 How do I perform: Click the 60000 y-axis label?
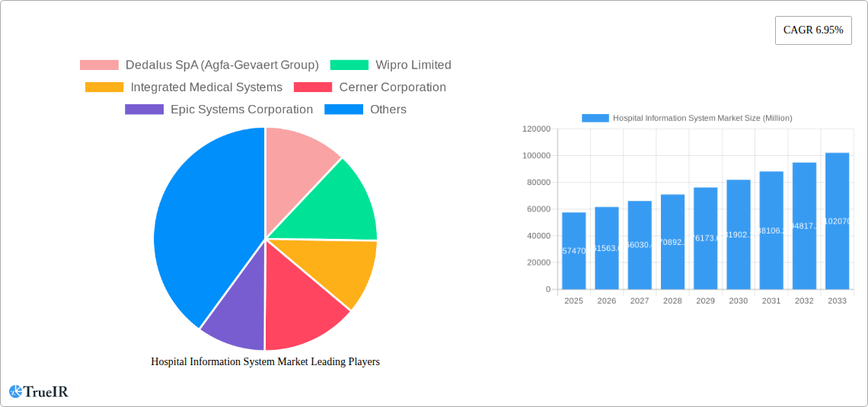point(538,209)
